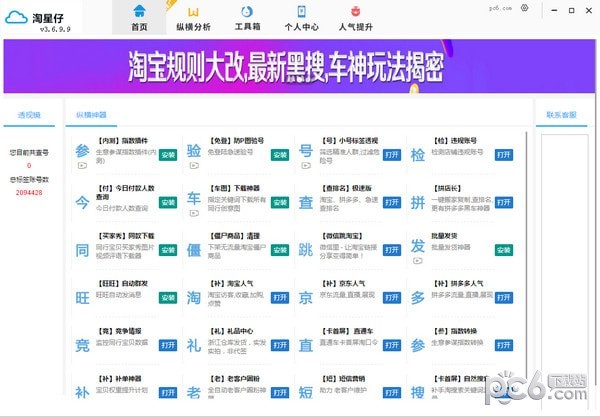Click the 2094428 total account count
This screenshot has width=600, height=417.
29,192
